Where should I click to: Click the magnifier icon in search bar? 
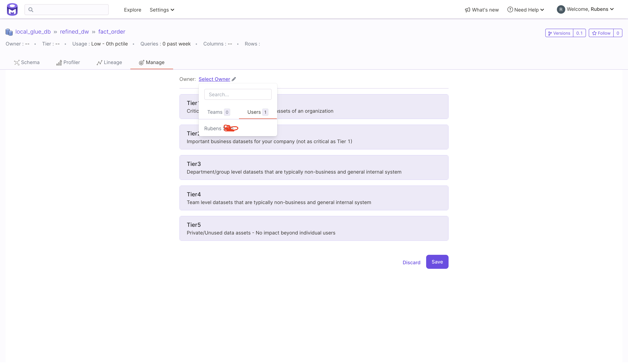pyautogui.click(x=31, y=10)
